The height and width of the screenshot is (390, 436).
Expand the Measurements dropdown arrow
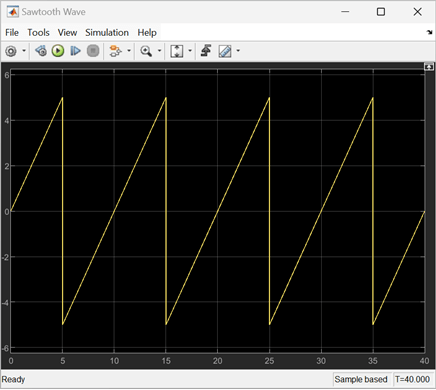coord(238,51)
